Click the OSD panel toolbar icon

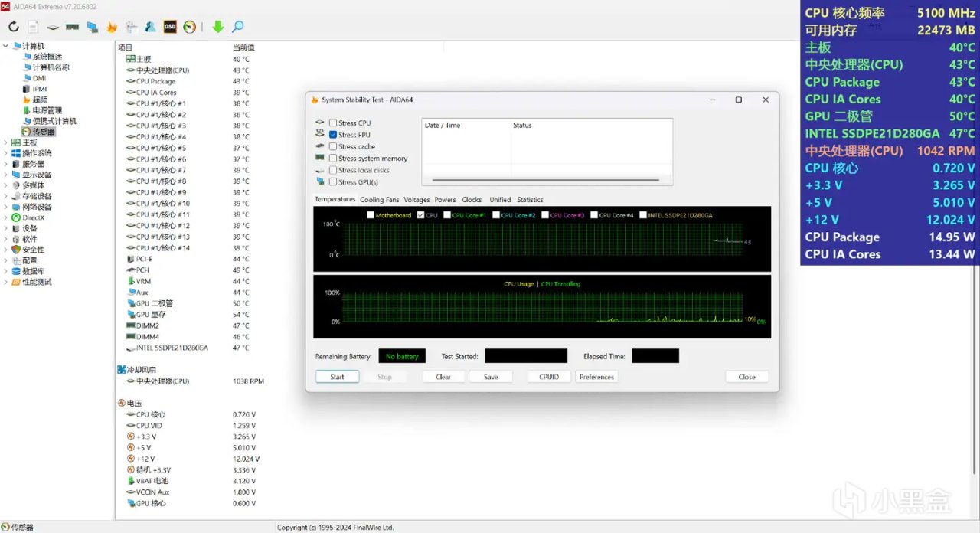pos(170,27)
